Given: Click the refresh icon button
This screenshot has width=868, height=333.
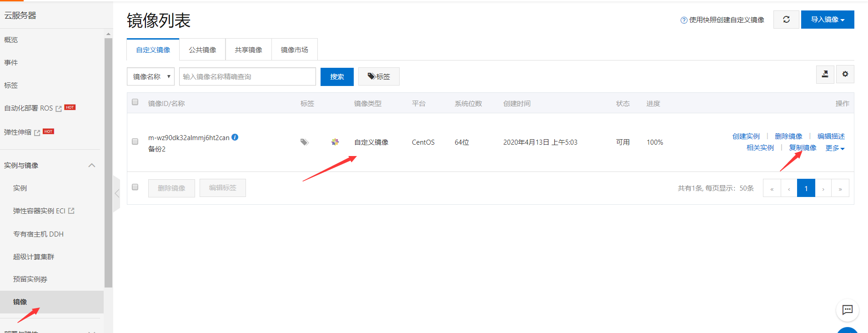Looking at the screenshot, I should 786,20.
